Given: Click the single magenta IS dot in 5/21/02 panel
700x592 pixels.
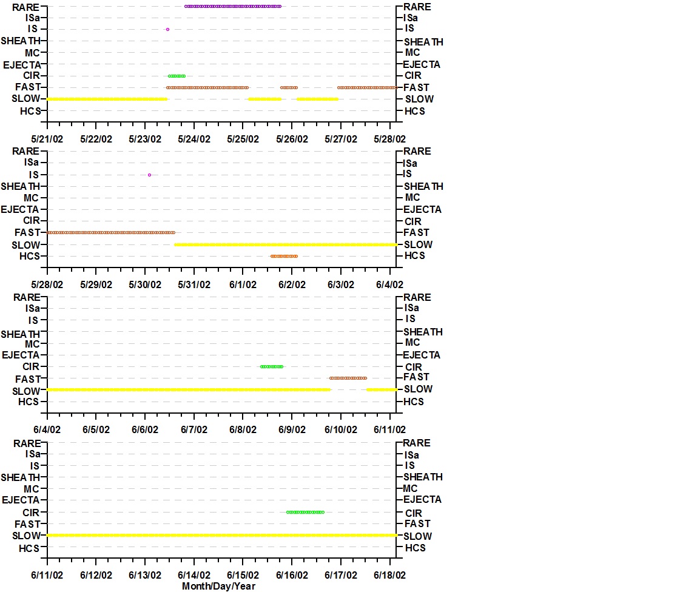Looking at the screenshot, I should pyautogui.click(x=167, y=30).
